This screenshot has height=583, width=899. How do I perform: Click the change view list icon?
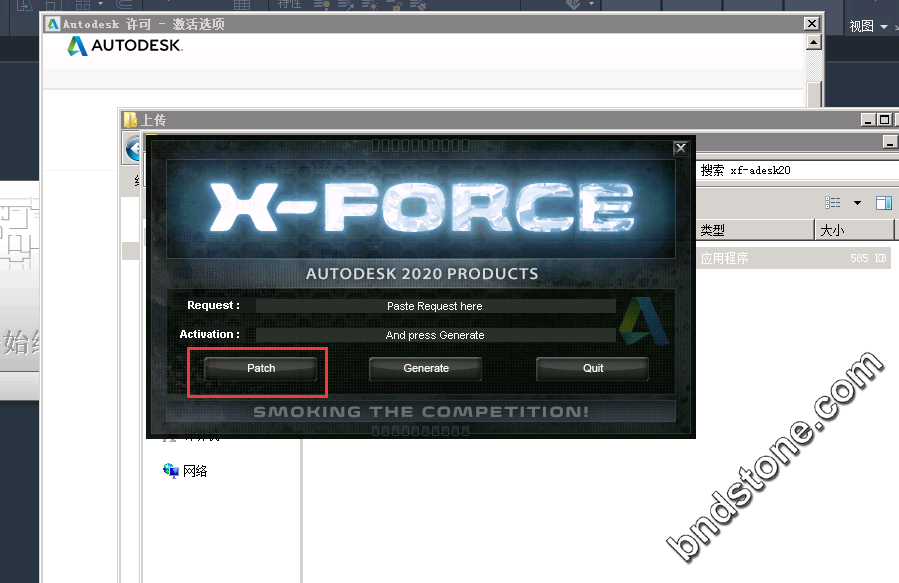[832, 203]
